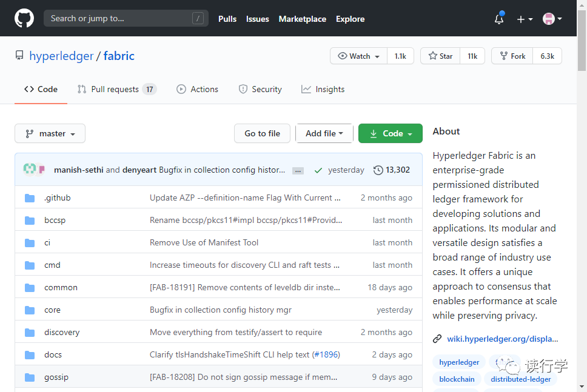Image resolution: width=587 pixels, height=392 pixels.
Task: Click the commit author avatars
Action: [34, 170]
